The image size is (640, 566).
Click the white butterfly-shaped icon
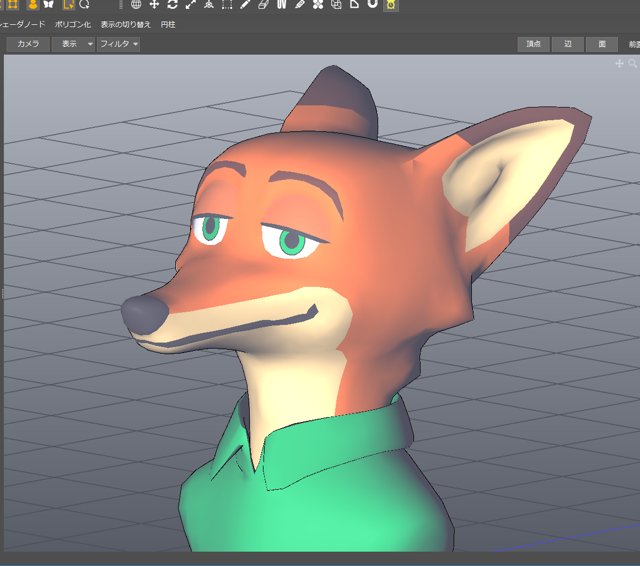tap(49, 4)
